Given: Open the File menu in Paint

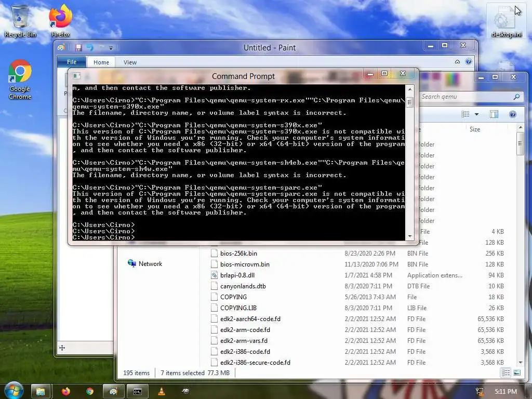Looking at the screenshot, I should point(72,62).
